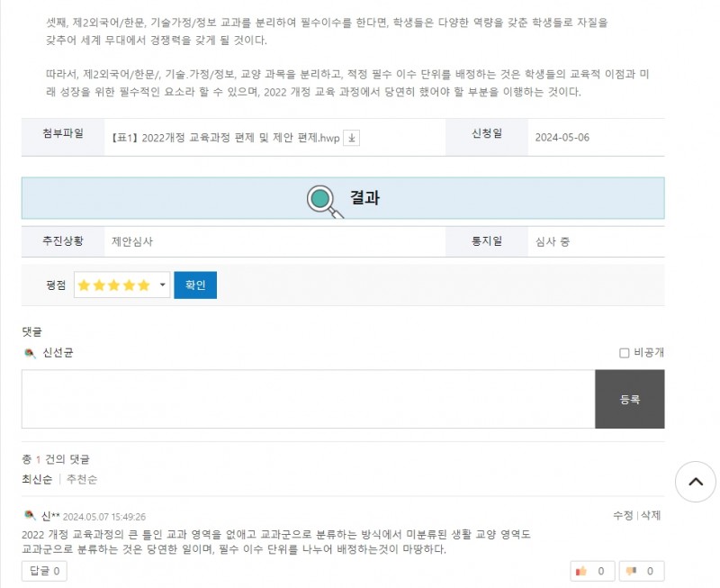Download the attached hwp file icon
The width and height of the screenshot is (720, 588).
tap(351, 138)
